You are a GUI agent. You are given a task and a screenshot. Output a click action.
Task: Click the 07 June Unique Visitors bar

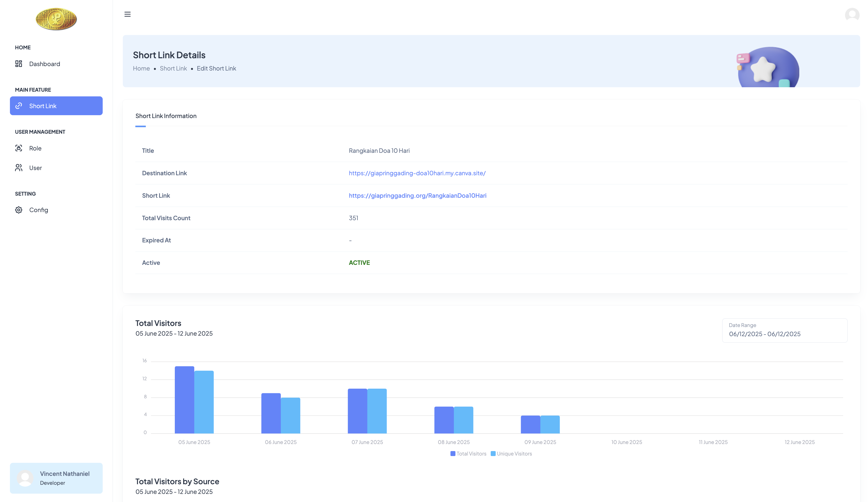[377, 411]
